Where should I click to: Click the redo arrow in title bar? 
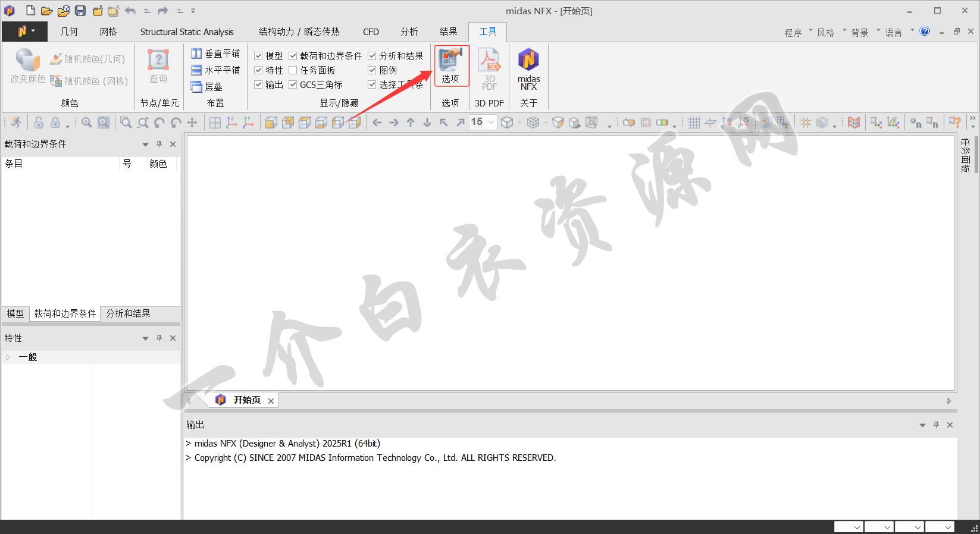[x=163, y=11]
